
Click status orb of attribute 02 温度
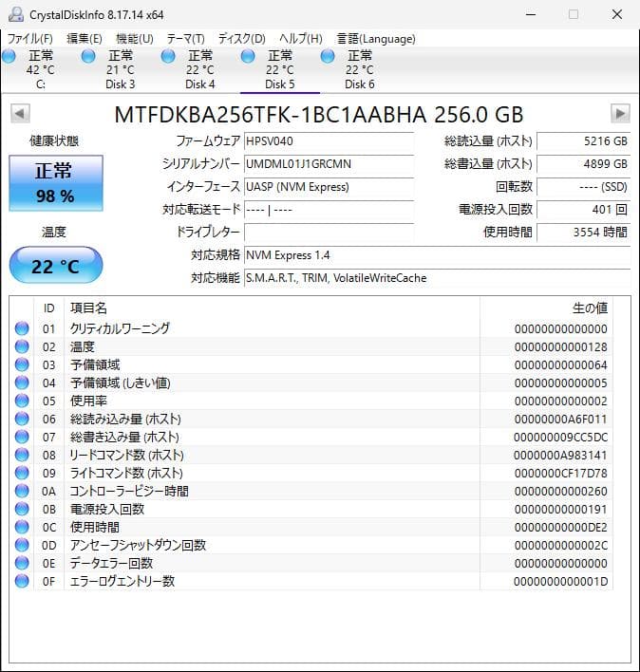click(22, 346)
